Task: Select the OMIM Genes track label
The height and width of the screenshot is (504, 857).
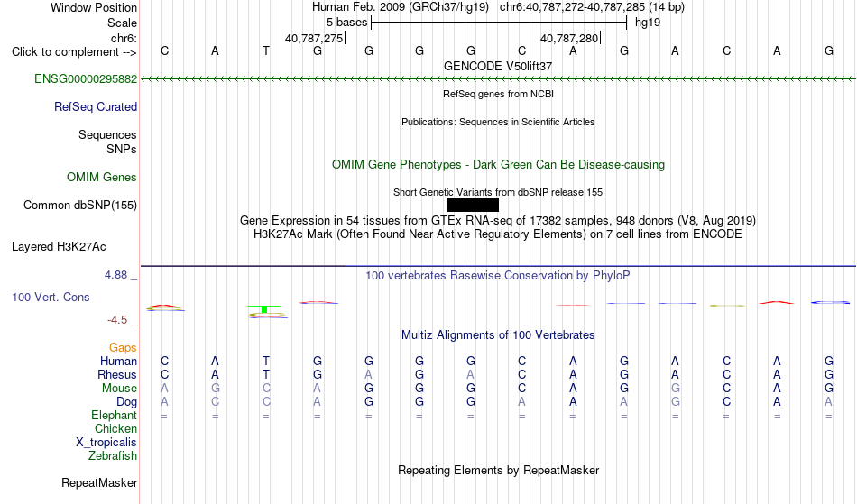Action: pos(102,177)
